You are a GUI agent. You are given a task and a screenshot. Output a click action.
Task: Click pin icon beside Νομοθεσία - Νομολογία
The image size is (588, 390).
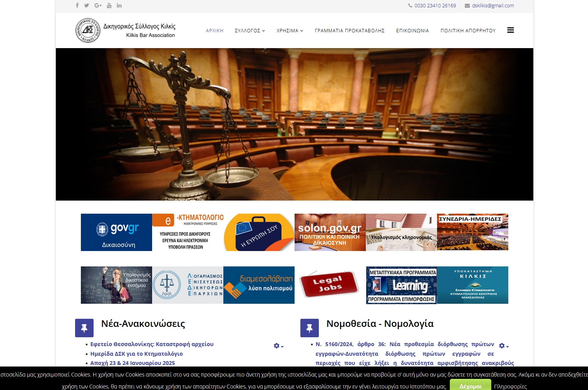310,328
